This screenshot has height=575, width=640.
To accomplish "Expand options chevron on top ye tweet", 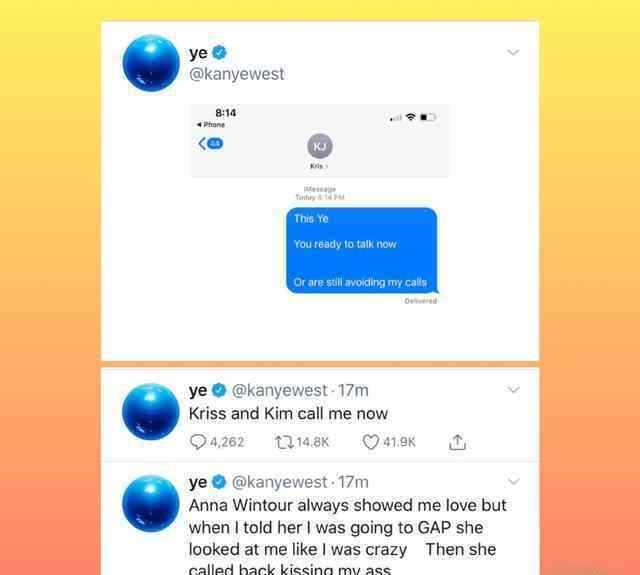I will point(513,52).
